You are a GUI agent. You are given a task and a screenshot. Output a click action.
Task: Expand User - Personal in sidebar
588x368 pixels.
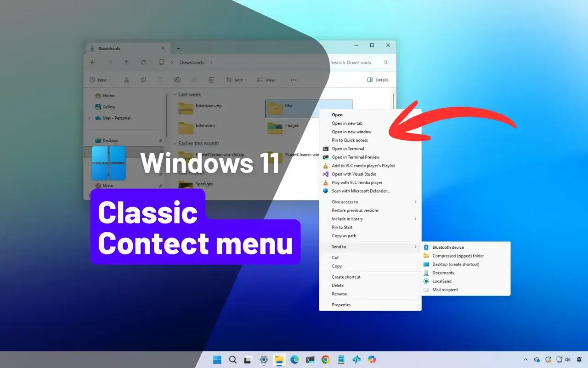click(x=89, y=118)
